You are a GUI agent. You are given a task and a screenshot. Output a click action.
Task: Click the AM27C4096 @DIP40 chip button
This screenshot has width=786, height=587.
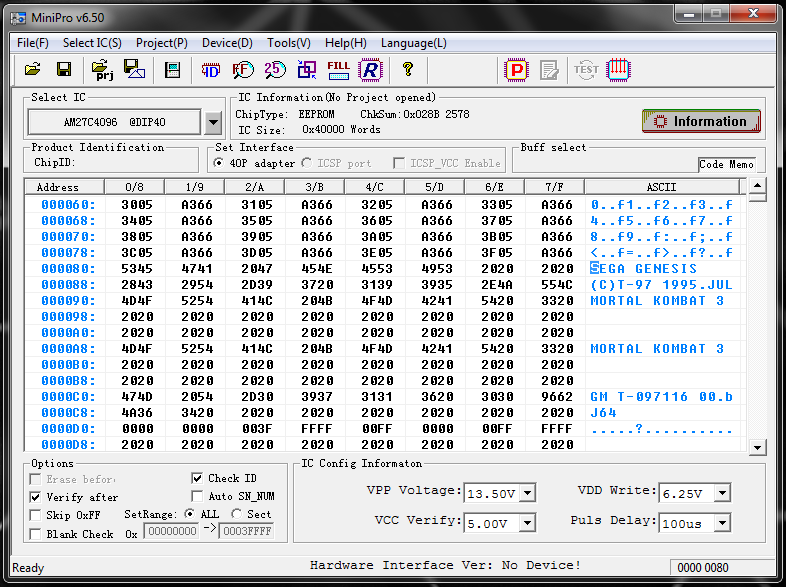pyautogui.click(x=114, y=122)
